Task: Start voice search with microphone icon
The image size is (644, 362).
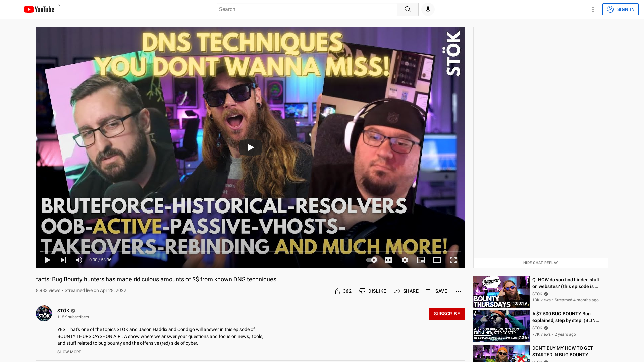Action: (428, 9)
